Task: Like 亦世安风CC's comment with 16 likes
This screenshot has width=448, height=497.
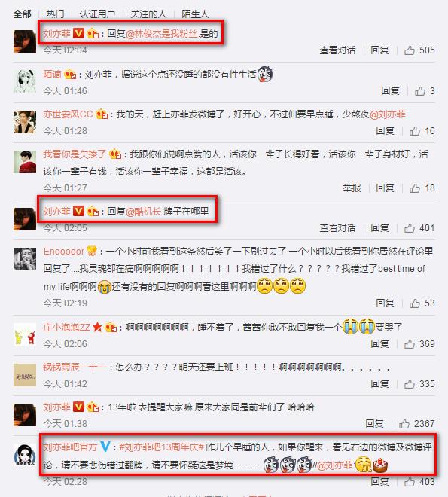Action: (414, 131)
